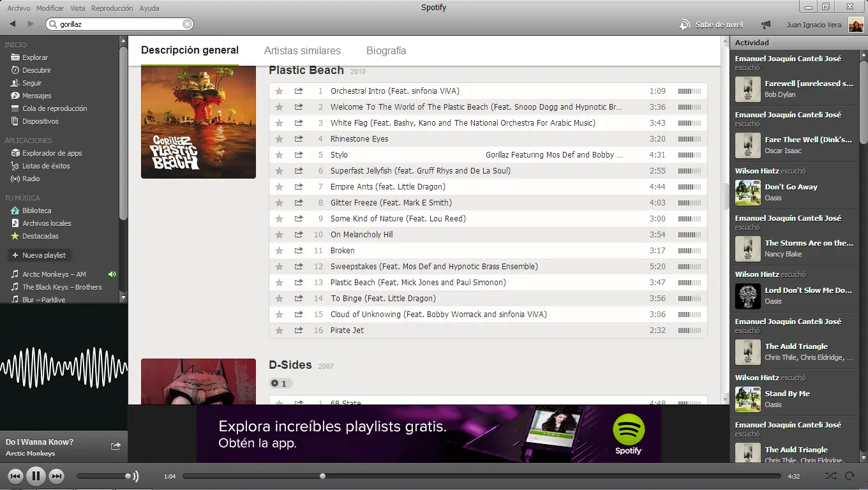Star the track Rhinestone Eyes
Viewport: 868px width, 490px height.
tap(279, 139)
